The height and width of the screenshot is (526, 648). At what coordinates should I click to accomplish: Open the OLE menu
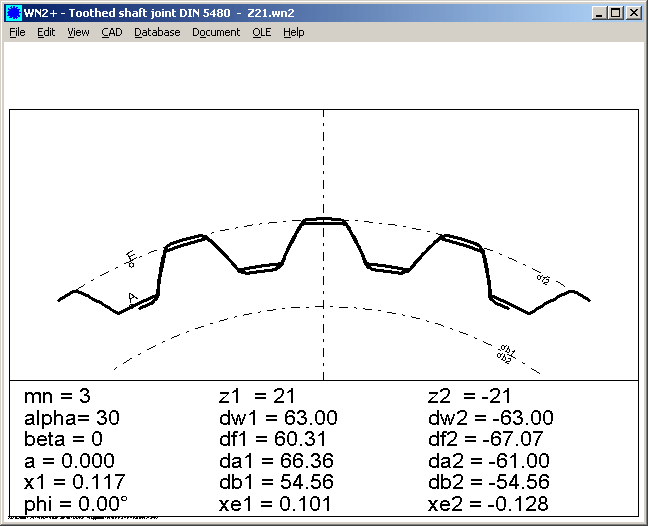pyautogui.click(x=261, y=32)
